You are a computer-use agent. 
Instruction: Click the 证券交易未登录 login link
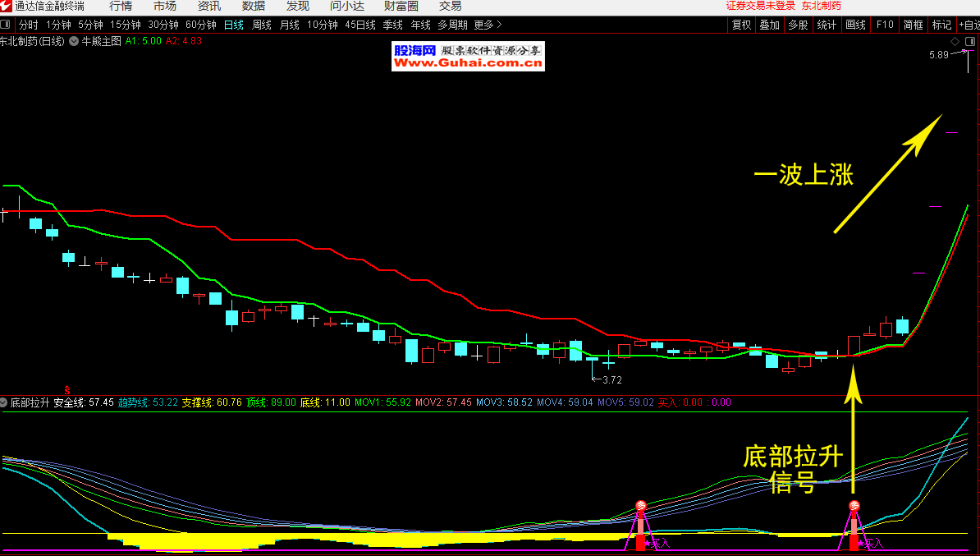coord(760,6)
